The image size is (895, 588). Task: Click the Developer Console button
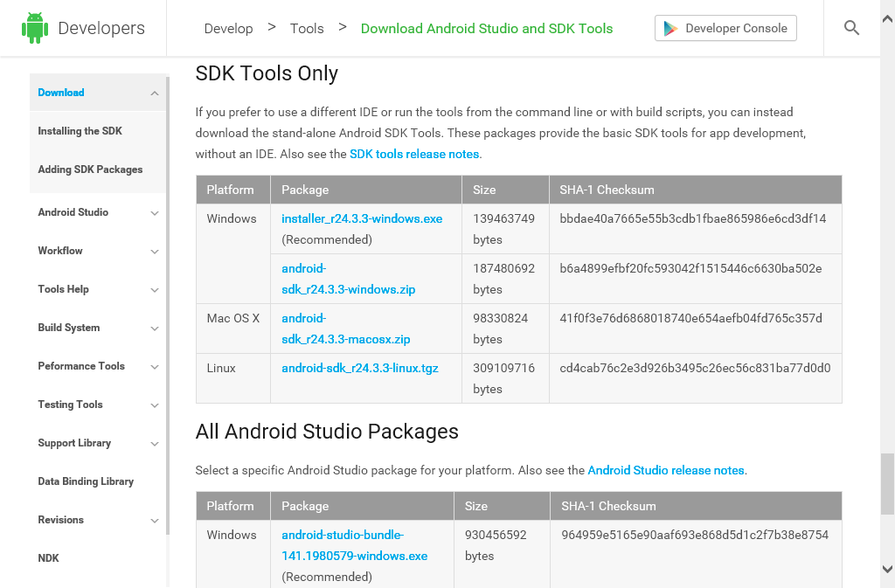[725, 28]
